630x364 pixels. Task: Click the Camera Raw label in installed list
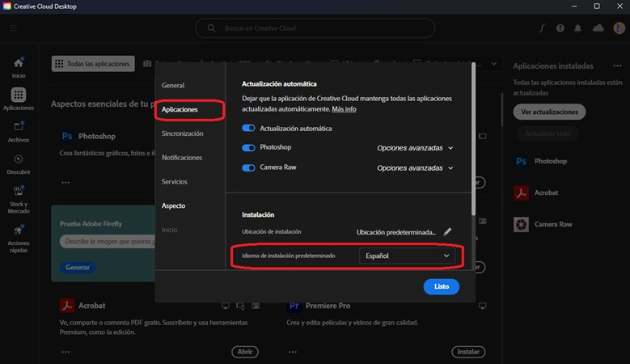(553, 224)
